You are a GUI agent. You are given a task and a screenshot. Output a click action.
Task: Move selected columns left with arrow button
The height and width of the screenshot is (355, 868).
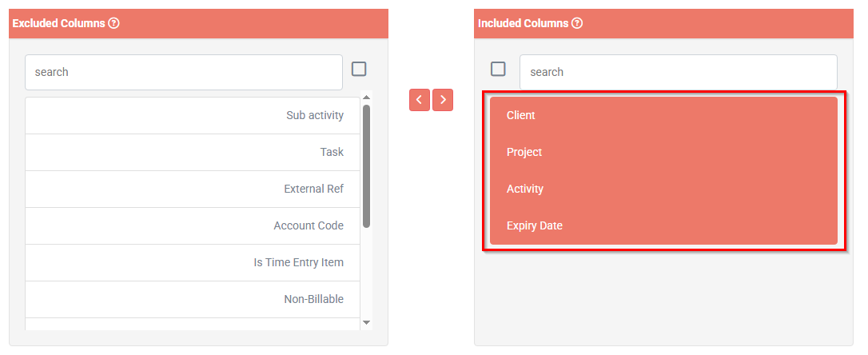(420, 100)
